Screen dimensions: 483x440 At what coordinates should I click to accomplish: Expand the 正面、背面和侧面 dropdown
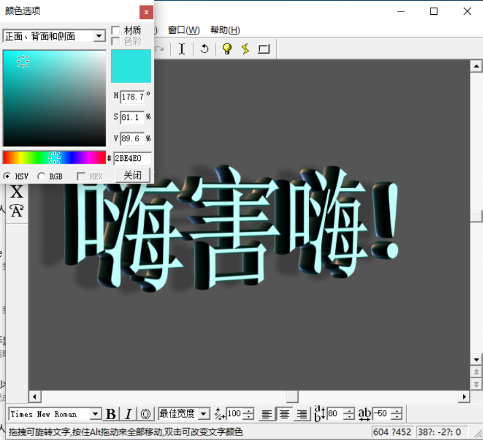click(99, 36)
